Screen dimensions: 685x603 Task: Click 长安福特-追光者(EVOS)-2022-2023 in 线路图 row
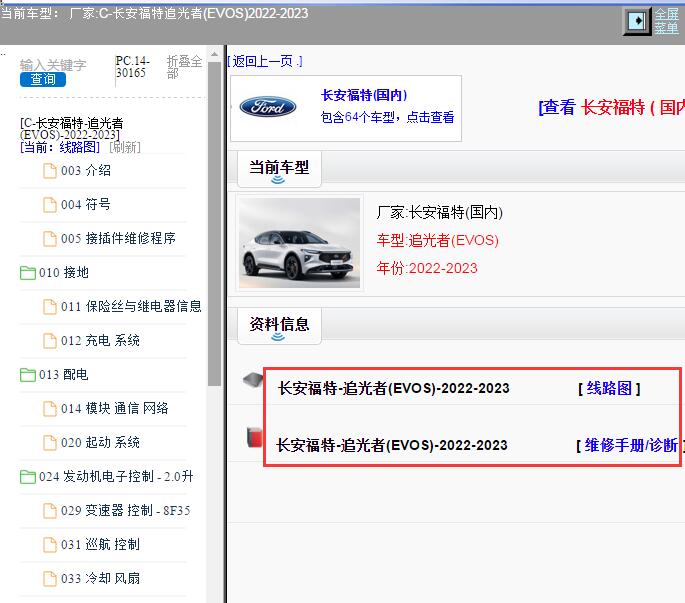coord(394,388)
